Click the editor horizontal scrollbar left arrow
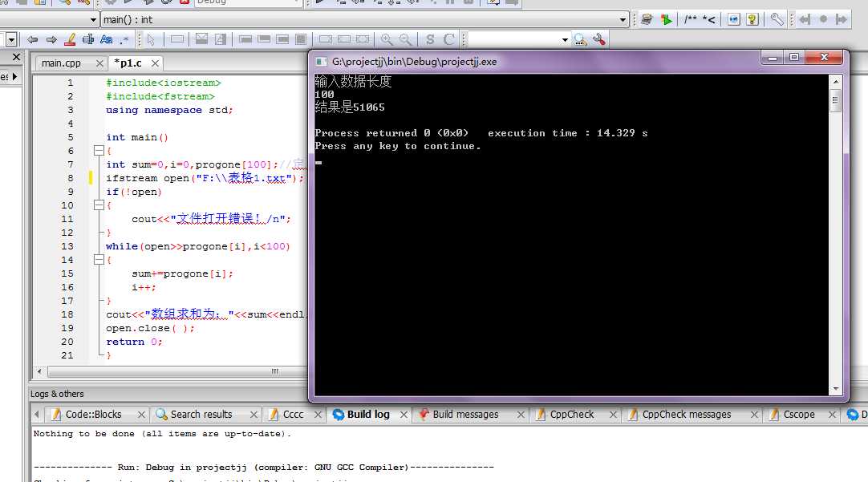Screen dimensions: 868x482 pyautogui.click(x=39, y=371)
